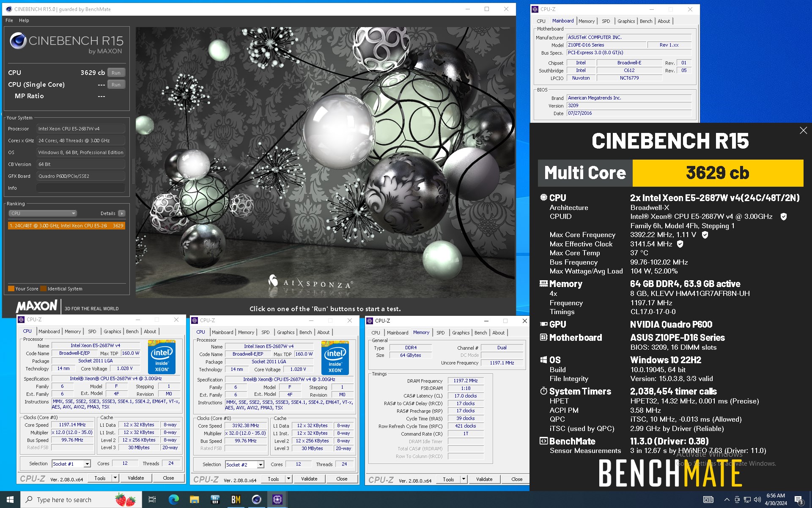Open the volume control in system tray
812x508 pixels.
[x=757, y=500]
